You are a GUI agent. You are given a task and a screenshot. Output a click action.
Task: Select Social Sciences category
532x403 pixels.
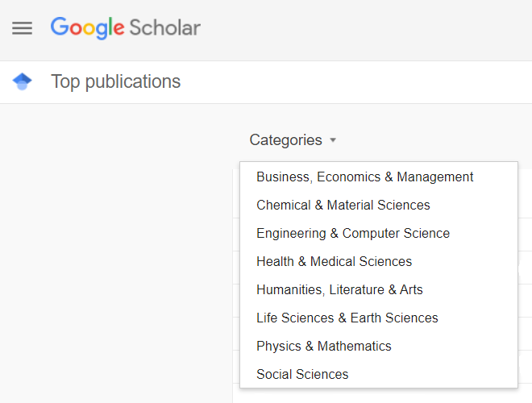[x=379, y=374]
